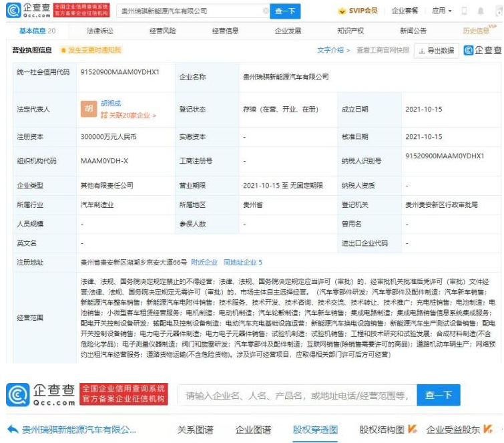Select the 股权穿透图 tab
Viewport: 504px width, 443px height.
click(315, 430)
